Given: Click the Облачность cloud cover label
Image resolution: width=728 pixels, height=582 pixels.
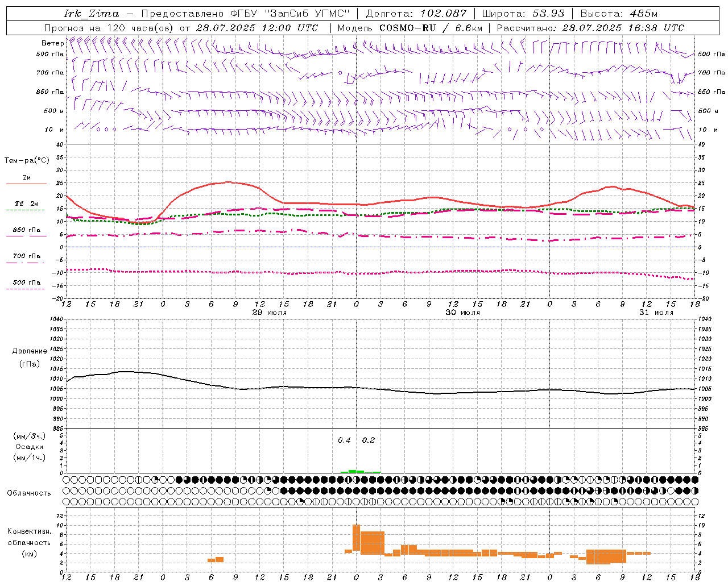Looking at the screenshot, I should [x=29, y=493].
